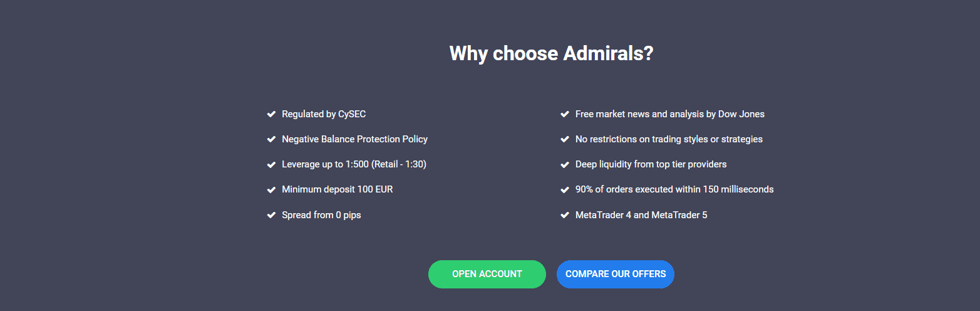Viewport: 980px width, 311px height.
Task: Select the Deep liquidity from top tier providers text
Action: 651,164
